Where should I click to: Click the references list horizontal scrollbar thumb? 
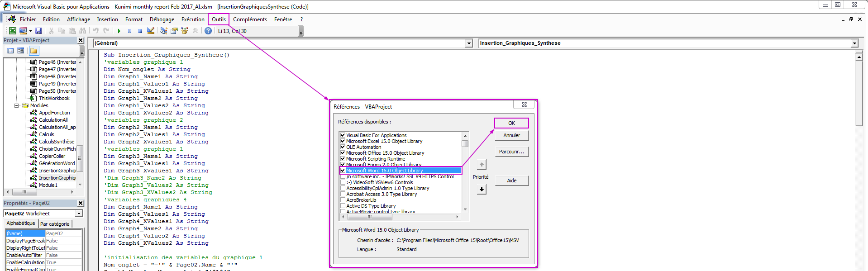370,217
